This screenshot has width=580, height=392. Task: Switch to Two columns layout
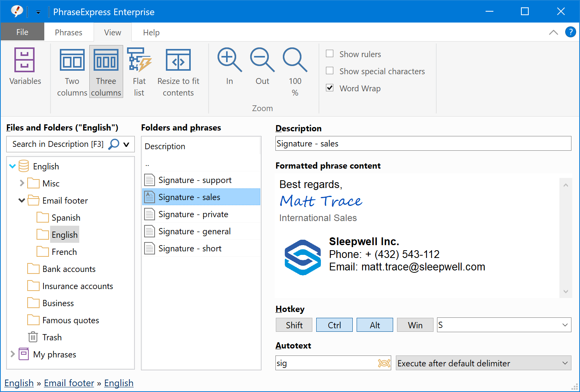click(72, 72)
